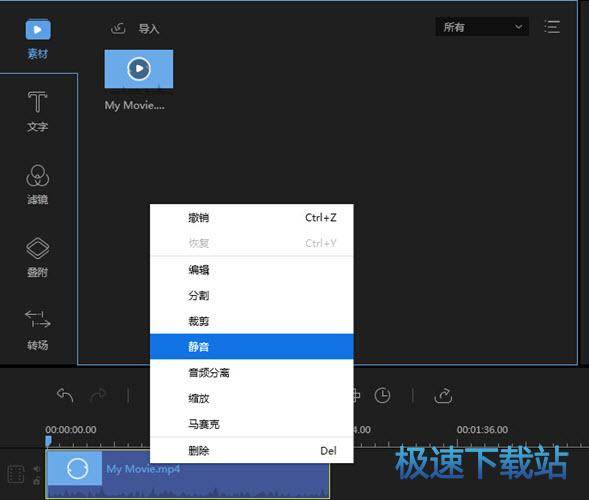This screenshot has height=500, width=589.
Task: Choose 分割 in context menu
Action: pyautogui.click(x=252, y=296)
